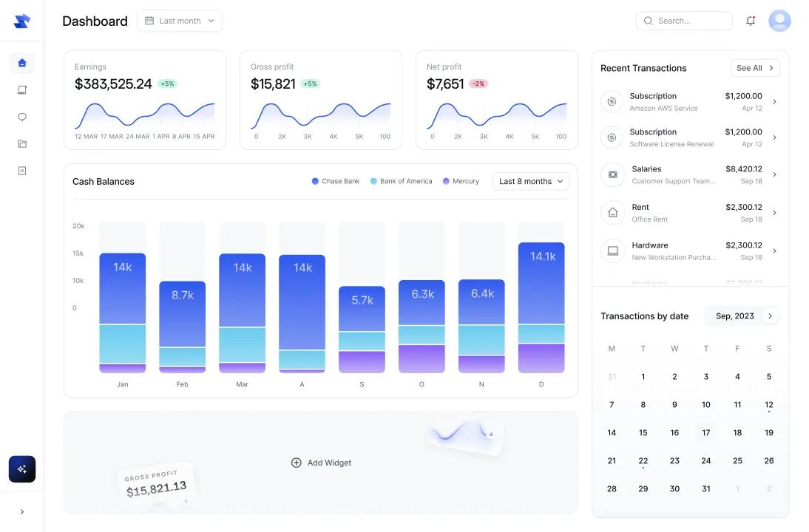Open the Last 8 months dropdown
The image size is (809, 532).
530,181
